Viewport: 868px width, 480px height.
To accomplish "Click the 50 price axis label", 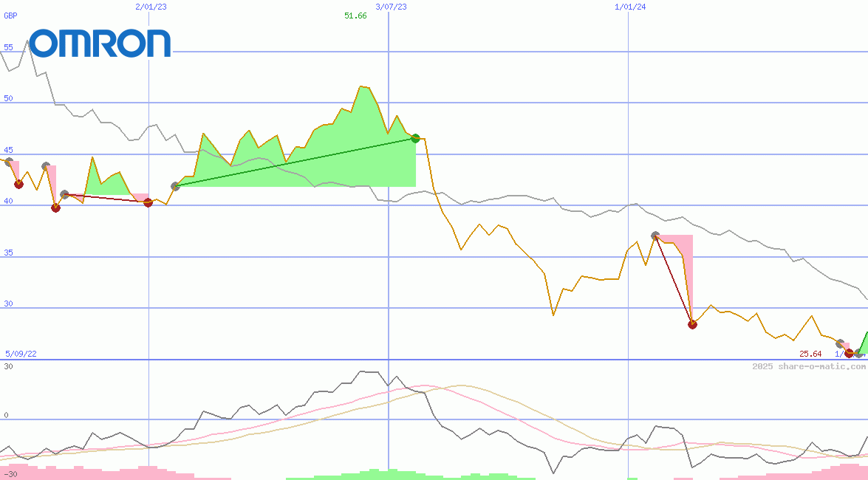I will (8, 98).
